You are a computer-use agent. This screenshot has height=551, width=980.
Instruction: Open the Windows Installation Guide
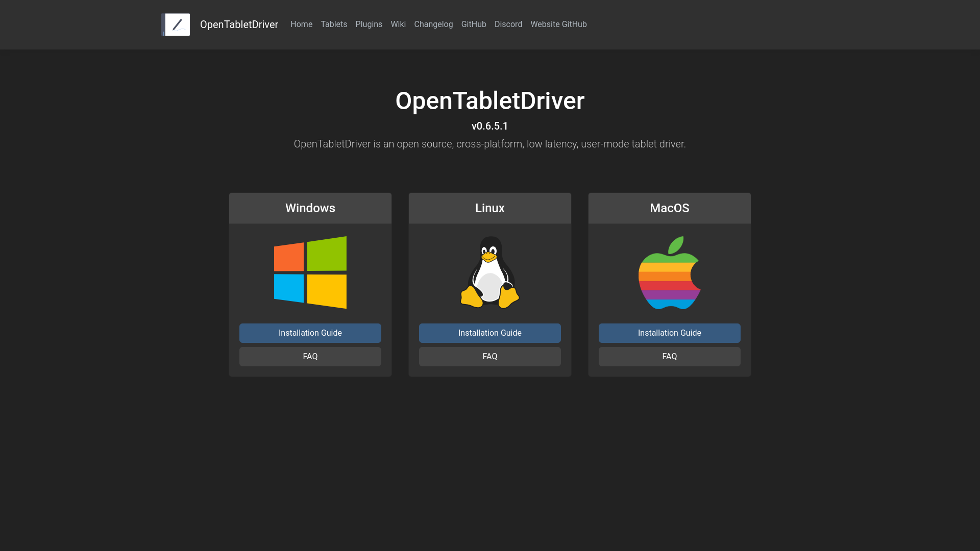(310, 333)
